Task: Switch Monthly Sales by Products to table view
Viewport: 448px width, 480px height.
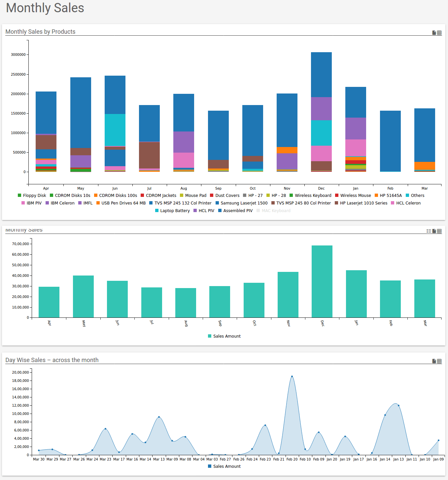Action: tap(439, 33)
